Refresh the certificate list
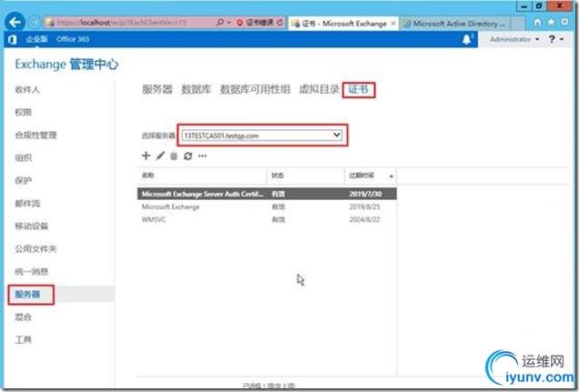This screenshot has height=392, width=579. click(188, 156)
